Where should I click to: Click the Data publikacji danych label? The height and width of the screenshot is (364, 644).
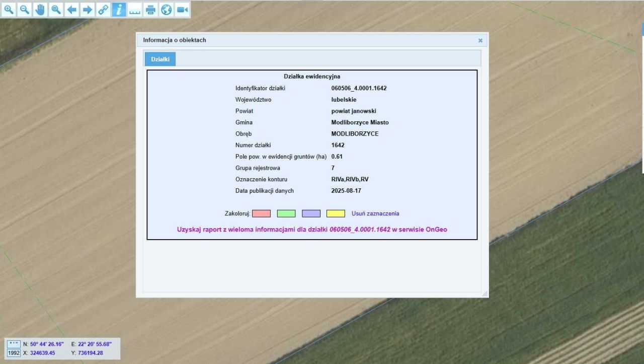pyautogui.click(x=265, y=191)
